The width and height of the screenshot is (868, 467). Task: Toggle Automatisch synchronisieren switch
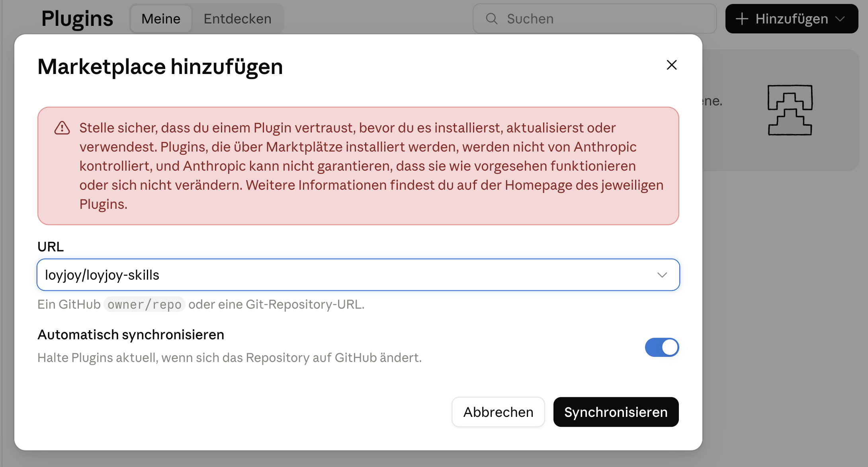pos(662,347)
